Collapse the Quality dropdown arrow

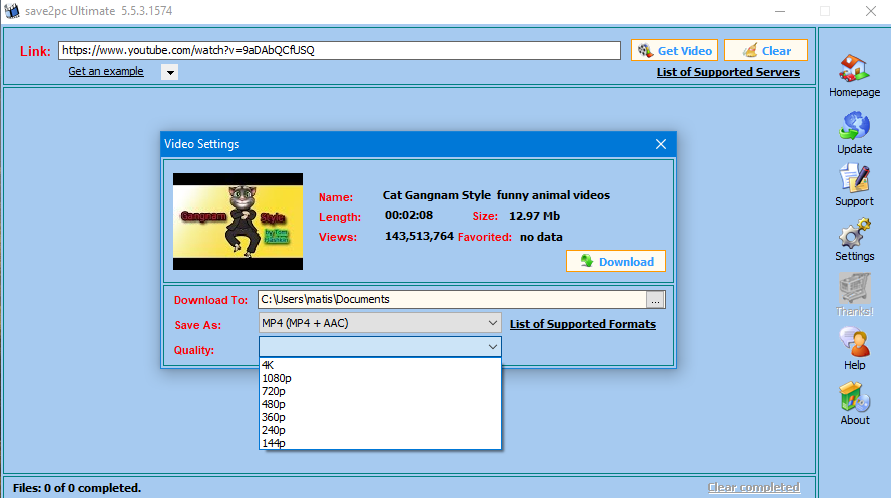493,347
